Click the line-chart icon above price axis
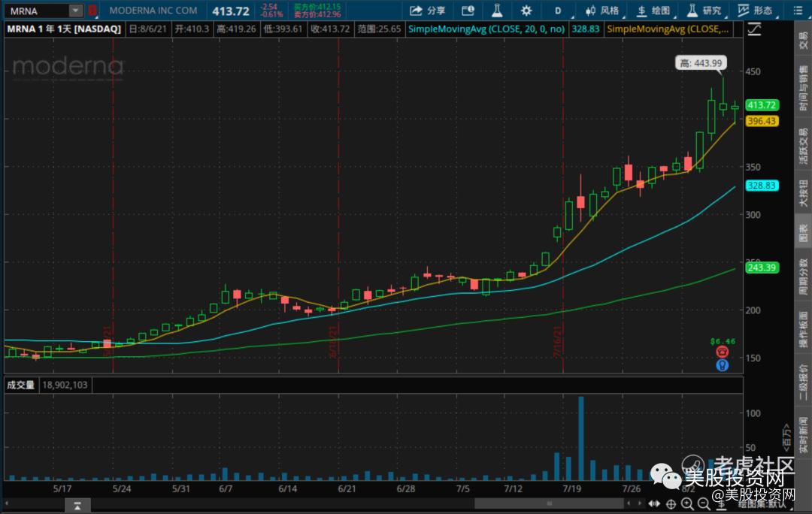812x514 pixels. point(755,29)
